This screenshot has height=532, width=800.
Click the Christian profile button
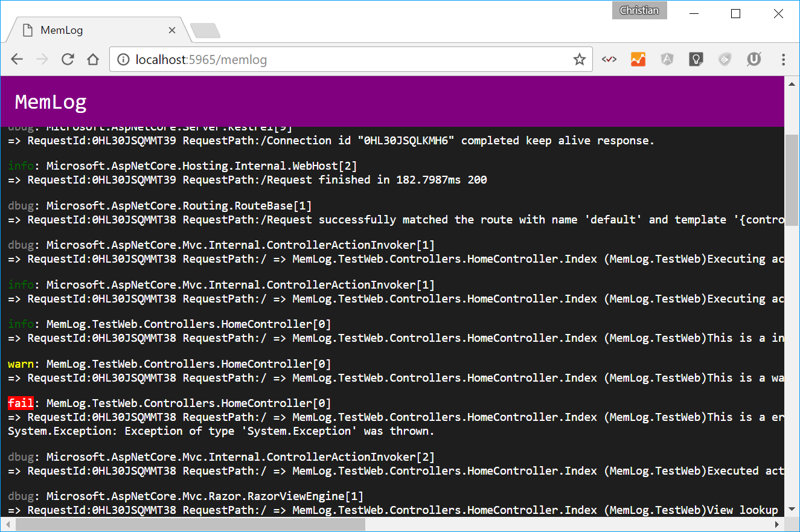(639, 11)
